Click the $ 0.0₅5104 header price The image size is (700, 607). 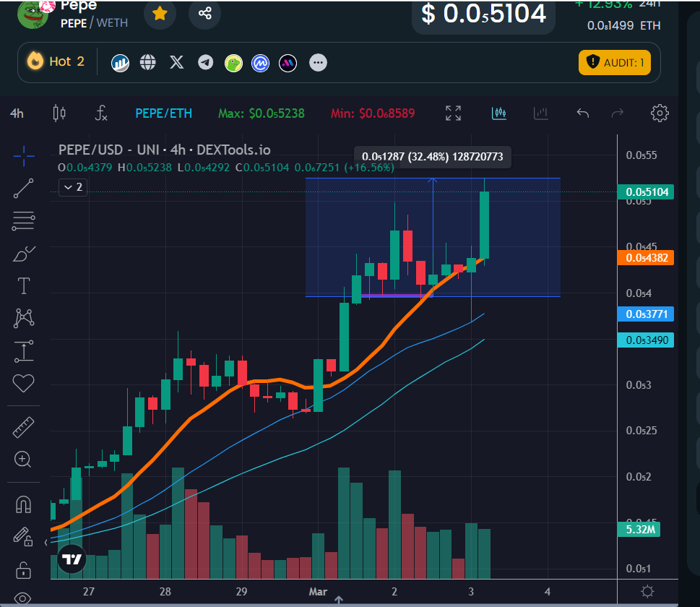(483, 14)
